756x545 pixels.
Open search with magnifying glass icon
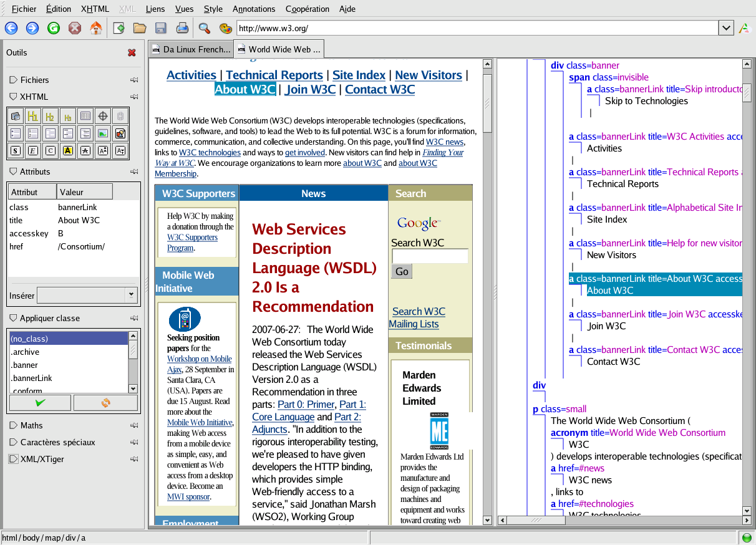click(x=205, y=28)
